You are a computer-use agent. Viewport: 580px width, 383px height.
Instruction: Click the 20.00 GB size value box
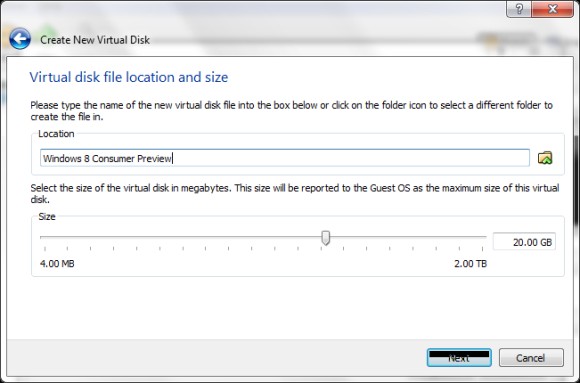tap(524, 242)
